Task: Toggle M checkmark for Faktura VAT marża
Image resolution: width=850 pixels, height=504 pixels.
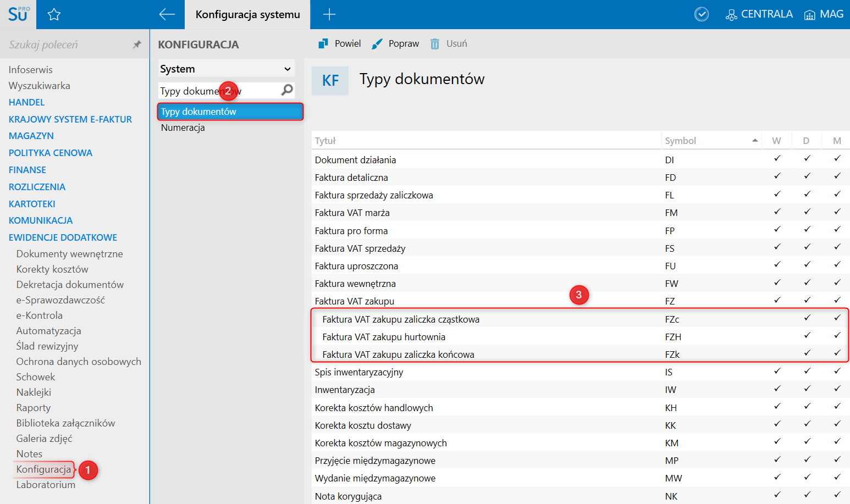Action: click(837, 211)
